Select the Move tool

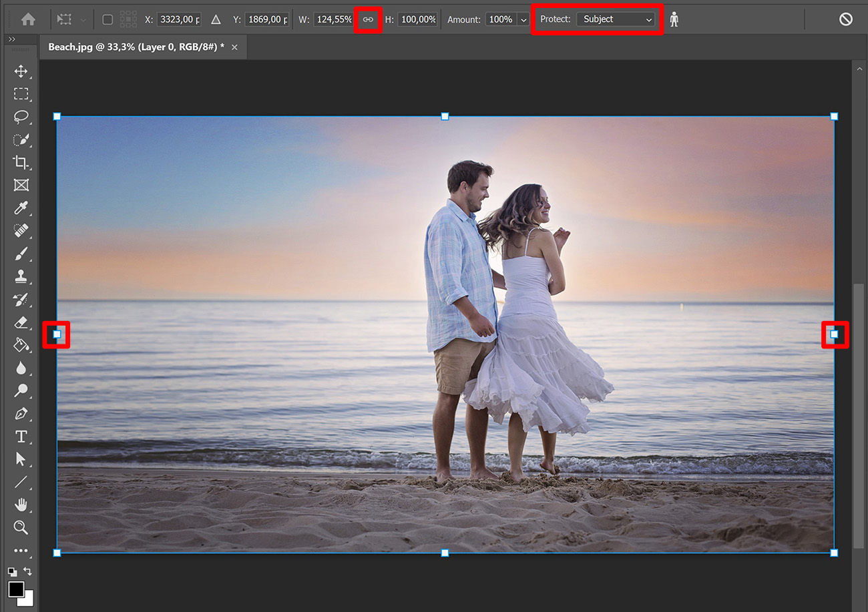(x=21, y=71)
